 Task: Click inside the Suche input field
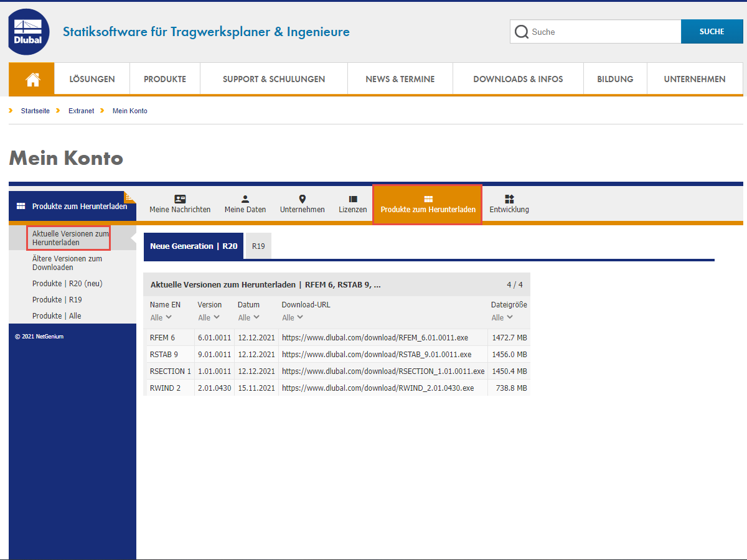click(598, 31)
